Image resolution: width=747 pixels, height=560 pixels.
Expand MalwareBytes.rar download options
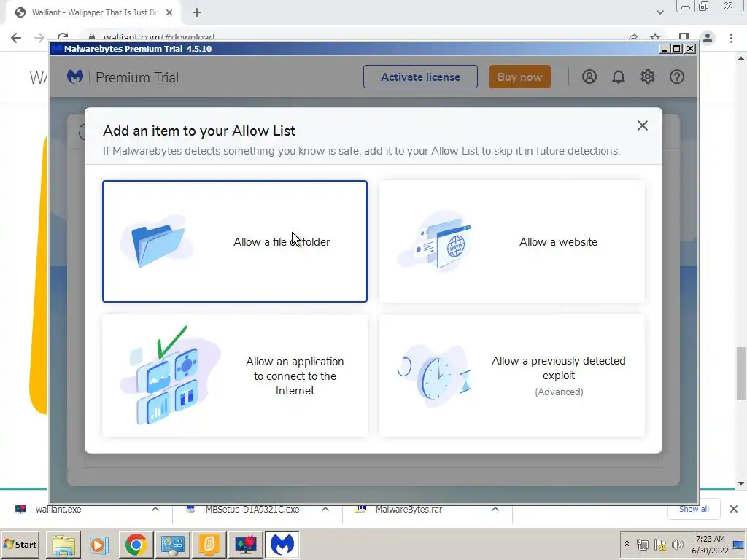(495, 509)
